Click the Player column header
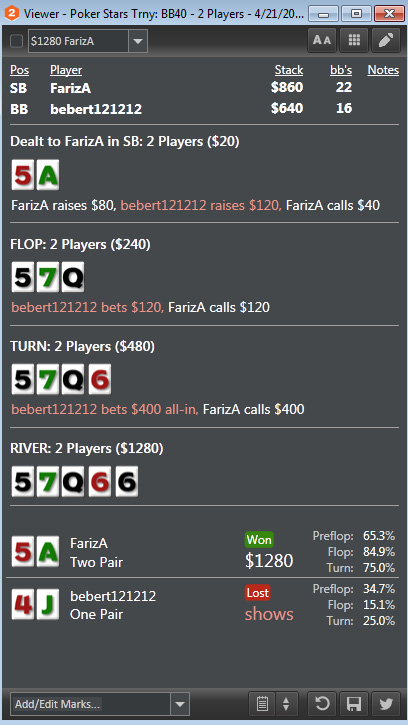Screen dimensions: 408x725 (x=66, y=70)
